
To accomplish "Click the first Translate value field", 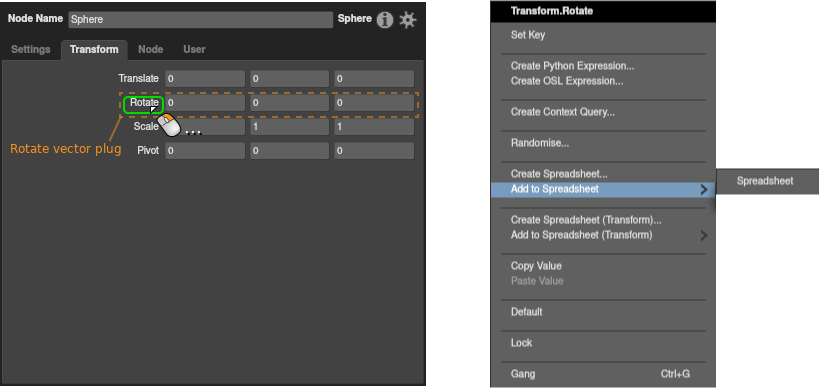I will (x=205, y=79).
